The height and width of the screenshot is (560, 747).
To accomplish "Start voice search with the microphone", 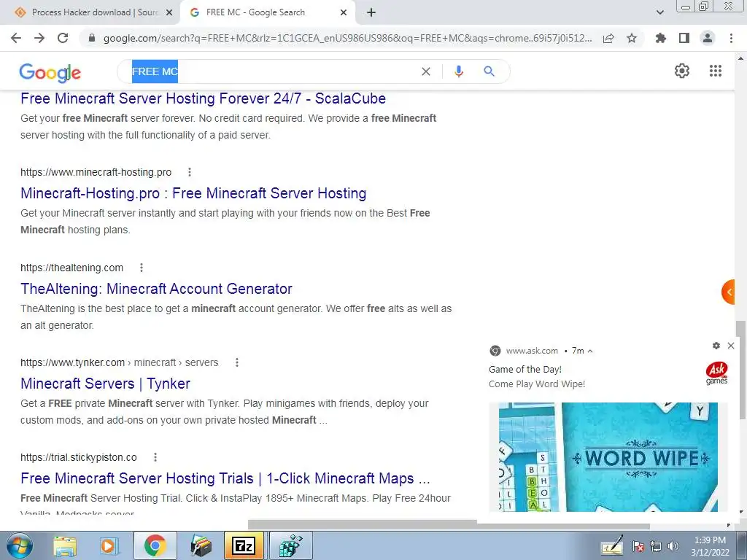I will click(459, 71).
